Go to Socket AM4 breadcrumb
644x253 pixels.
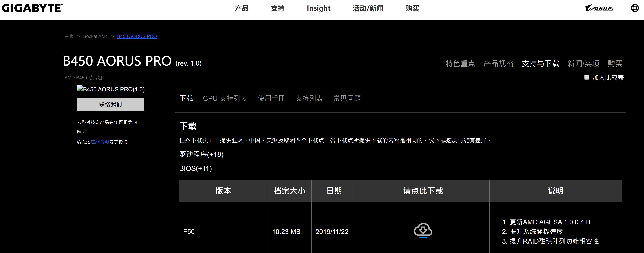(95, 36)
